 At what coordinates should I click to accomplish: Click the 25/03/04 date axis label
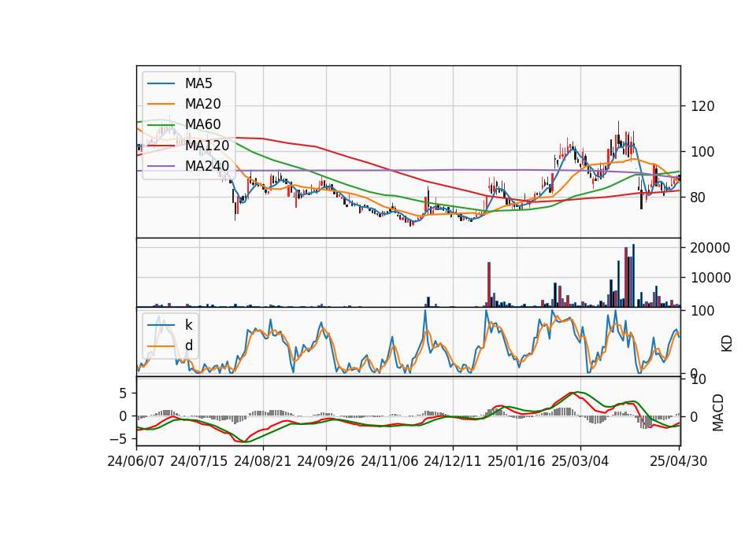pyautogui.click(x=580, y=461)
